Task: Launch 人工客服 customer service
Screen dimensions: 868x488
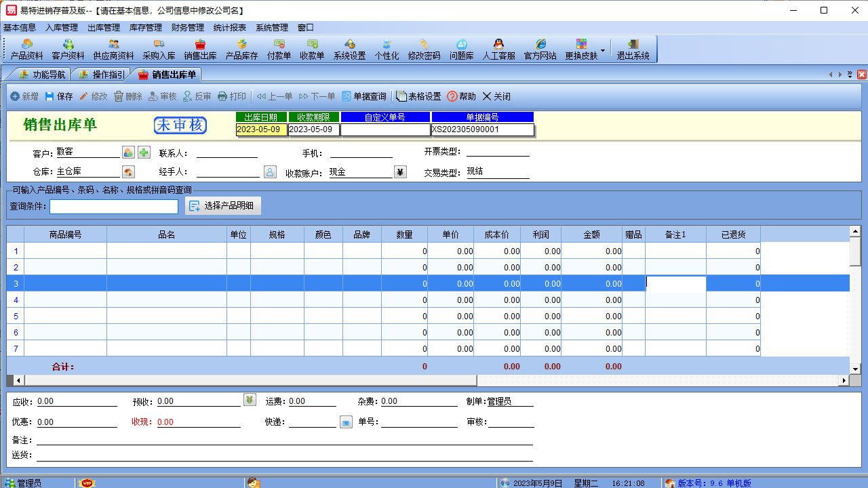Action: click(x=498, y=49)
